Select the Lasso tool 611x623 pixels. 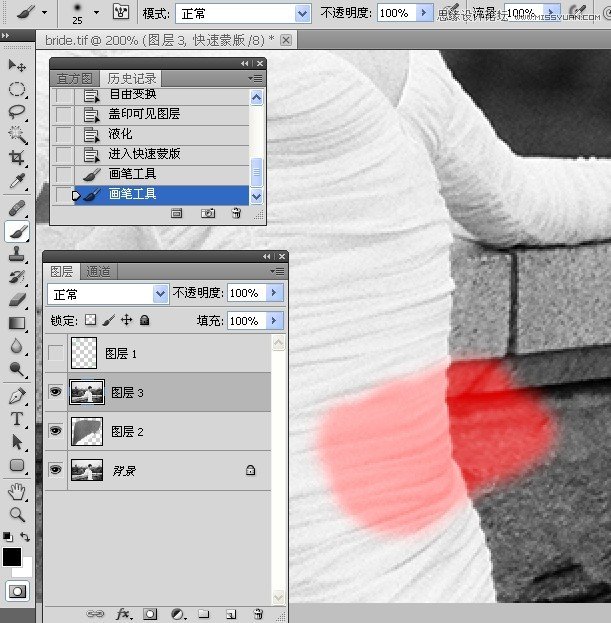17,112
